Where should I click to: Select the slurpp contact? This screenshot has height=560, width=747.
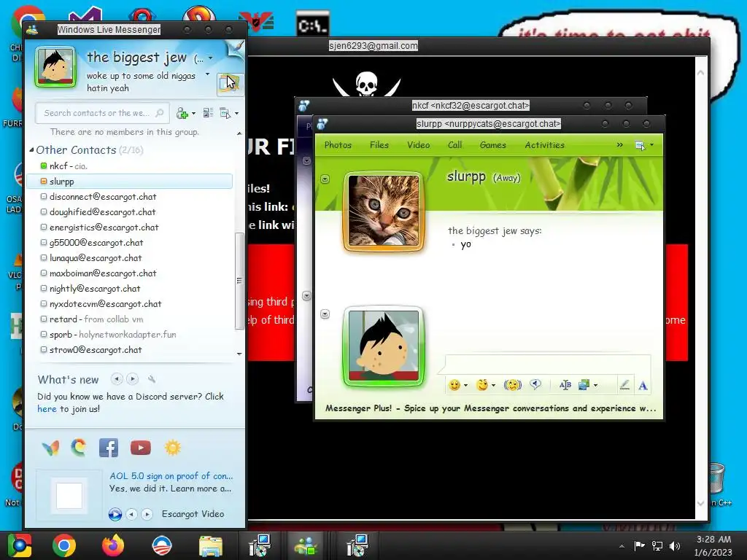coord(130,182)
